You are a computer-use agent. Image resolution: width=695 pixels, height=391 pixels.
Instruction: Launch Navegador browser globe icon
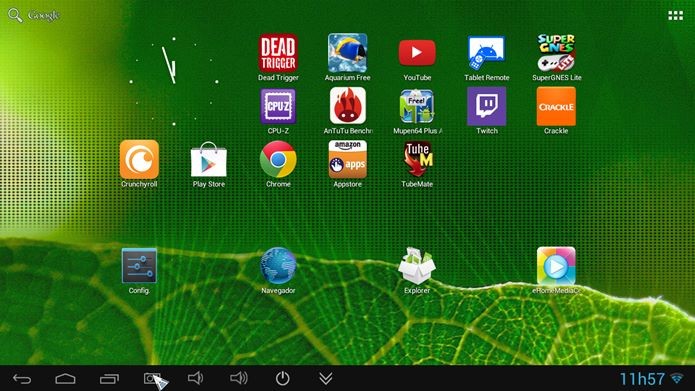(x=278, y=266)
